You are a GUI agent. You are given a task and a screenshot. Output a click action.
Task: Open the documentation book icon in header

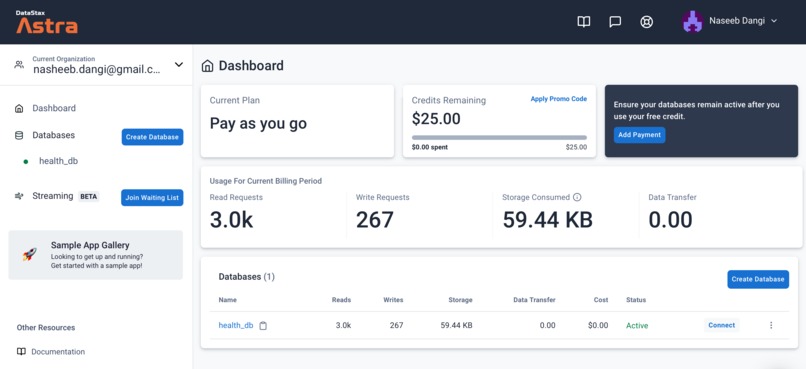[583, 22]
